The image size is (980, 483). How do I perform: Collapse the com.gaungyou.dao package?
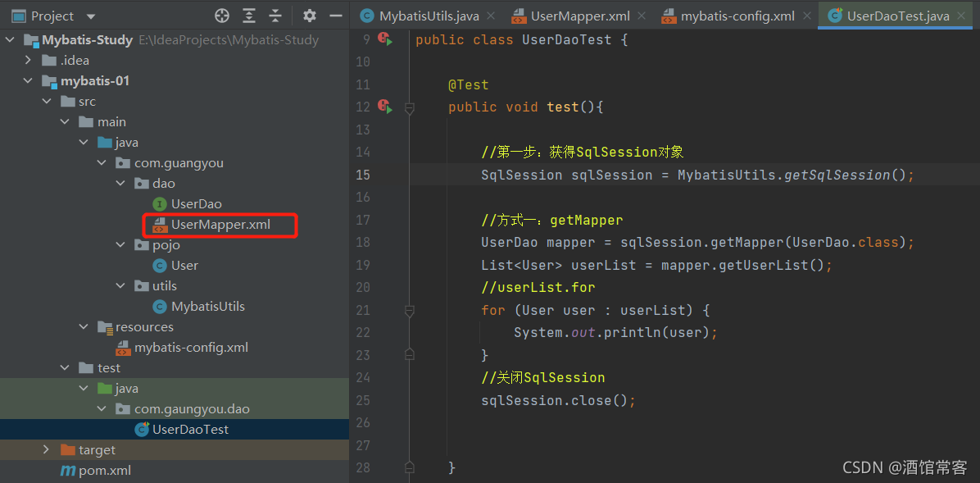tap(102, 409)
